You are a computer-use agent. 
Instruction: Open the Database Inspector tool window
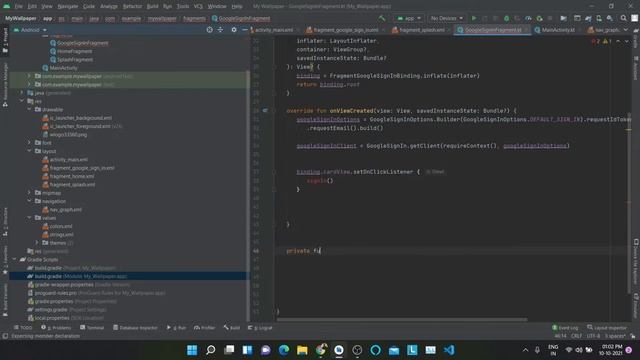135,327
